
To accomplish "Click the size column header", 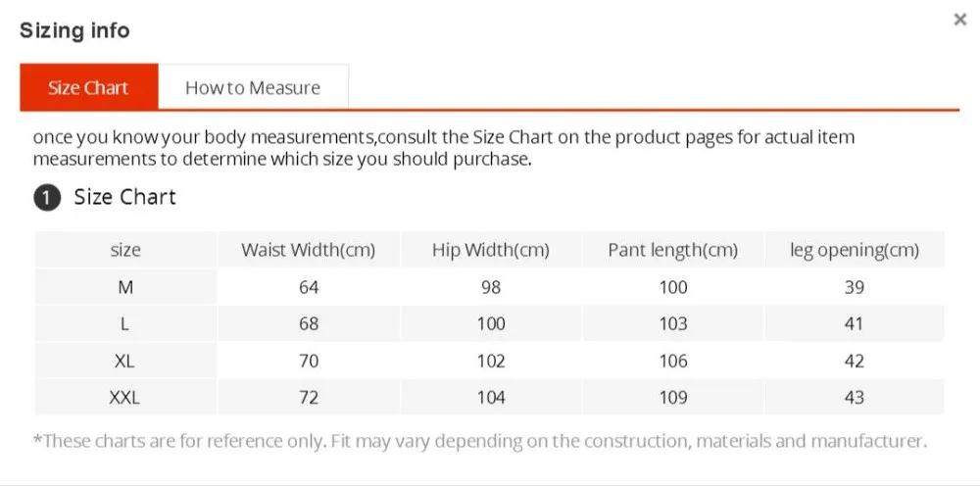I will click(x=125, y=250).
